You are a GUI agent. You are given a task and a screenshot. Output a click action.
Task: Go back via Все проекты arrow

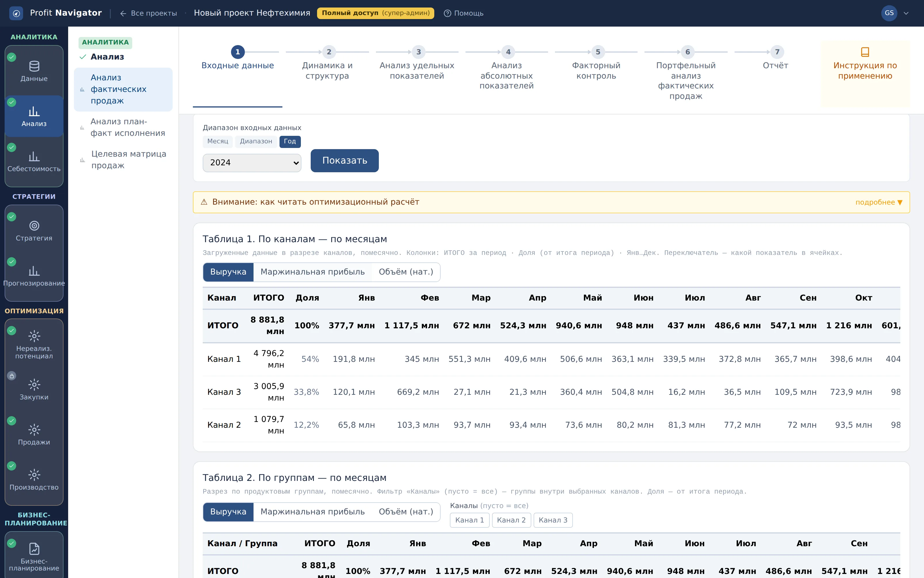pyautogui.click(x=148, y=13)
